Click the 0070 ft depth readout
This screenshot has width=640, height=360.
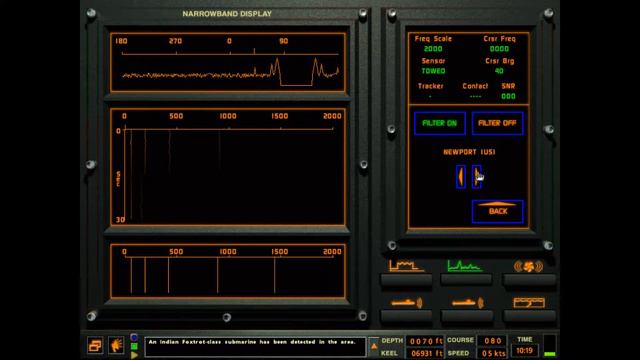[426, 341]
